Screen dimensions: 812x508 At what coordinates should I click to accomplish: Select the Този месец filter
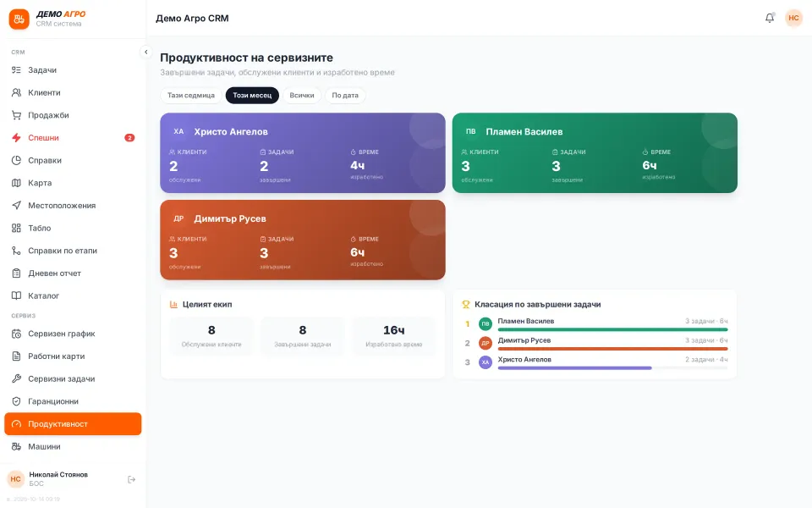[x=252, y=96]
